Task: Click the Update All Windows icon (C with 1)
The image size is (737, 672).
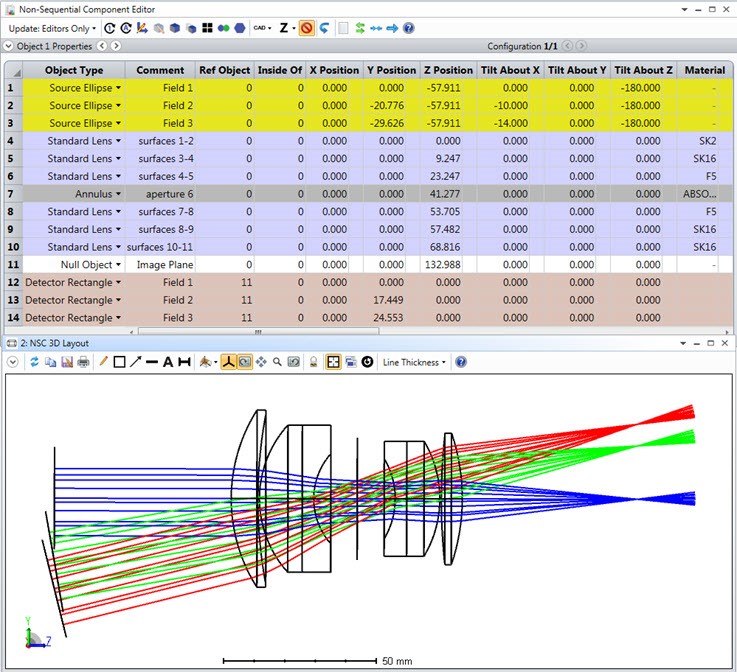Action: (110, 29)
